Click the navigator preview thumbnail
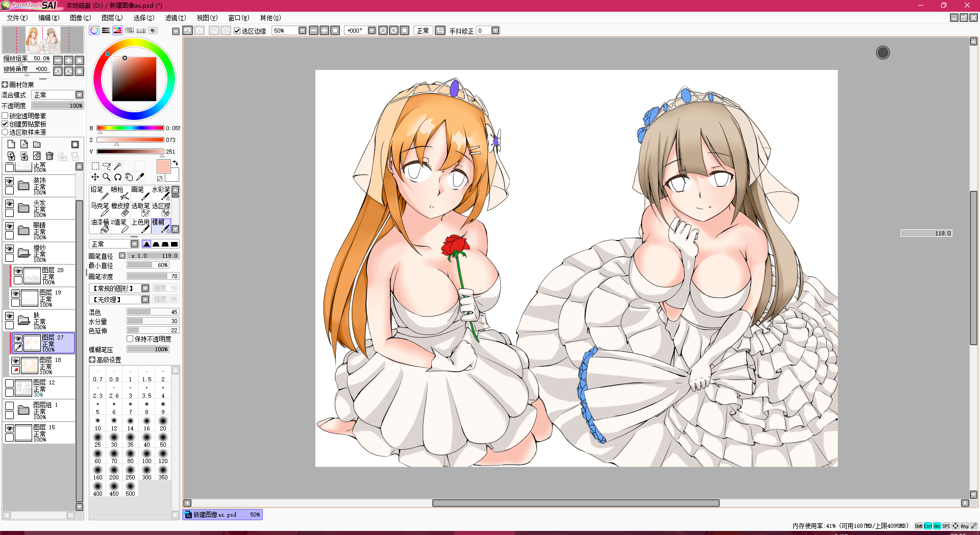The height and width of the screenshot is (535, 980). tap(43, 40)
